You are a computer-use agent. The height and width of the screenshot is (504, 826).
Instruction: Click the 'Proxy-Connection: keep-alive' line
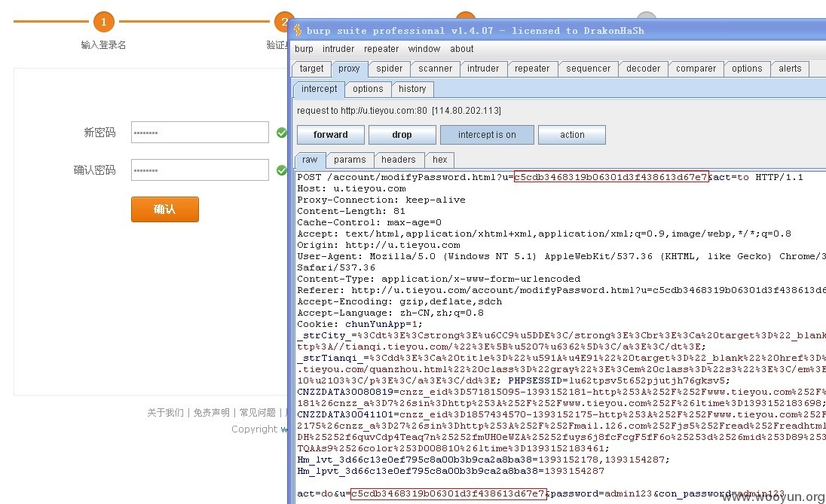(381, 200)
